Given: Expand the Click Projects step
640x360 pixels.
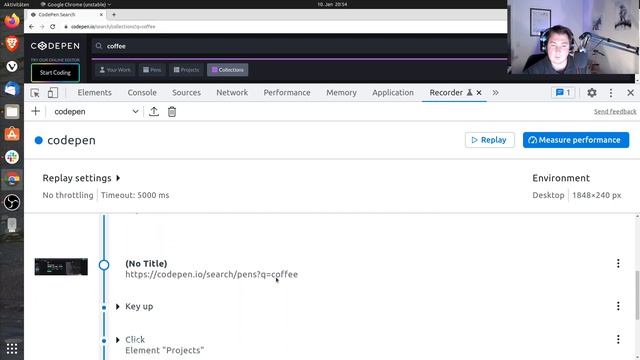Looking at the screenshot, I should coord(118,340).
